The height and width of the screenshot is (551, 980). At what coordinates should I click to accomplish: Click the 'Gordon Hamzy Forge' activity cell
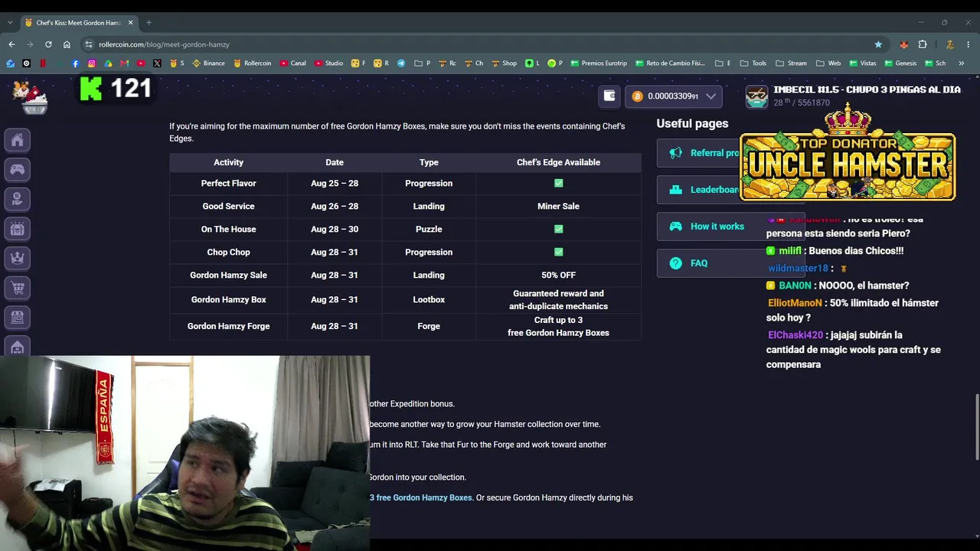(x=228, y=326)
